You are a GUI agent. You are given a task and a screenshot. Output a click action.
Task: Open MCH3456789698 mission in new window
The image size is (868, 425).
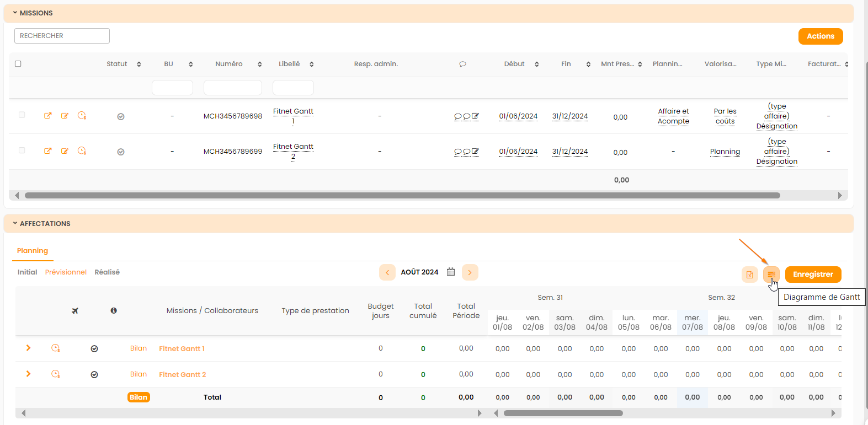pyautogui.click(x=48, y=116)
